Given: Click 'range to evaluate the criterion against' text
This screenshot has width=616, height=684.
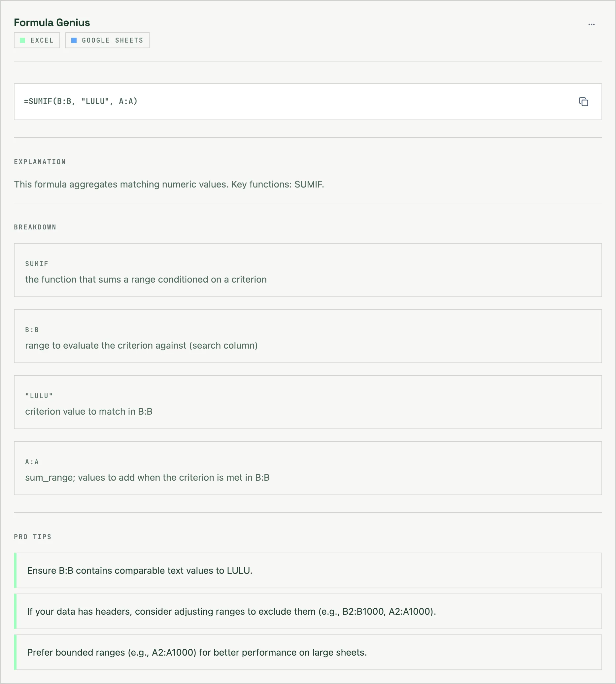Looking at the screenshot, I should pos(142,345).
